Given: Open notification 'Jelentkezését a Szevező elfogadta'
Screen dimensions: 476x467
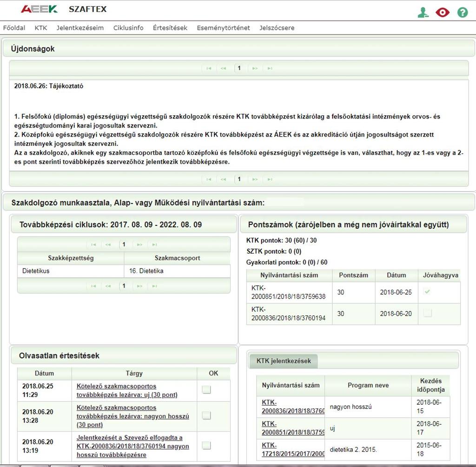Looking at the screenshot, I should coord(132,447).
